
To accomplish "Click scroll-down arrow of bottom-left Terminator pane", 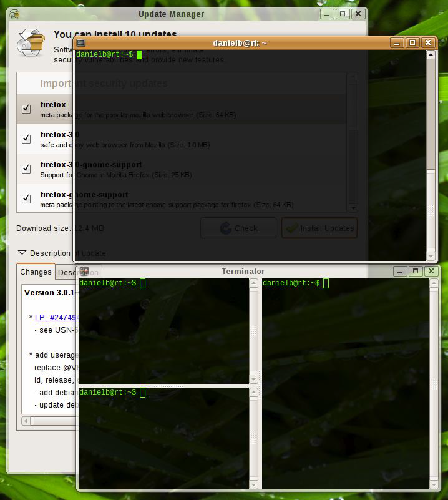I will click(x=253, y=485).
